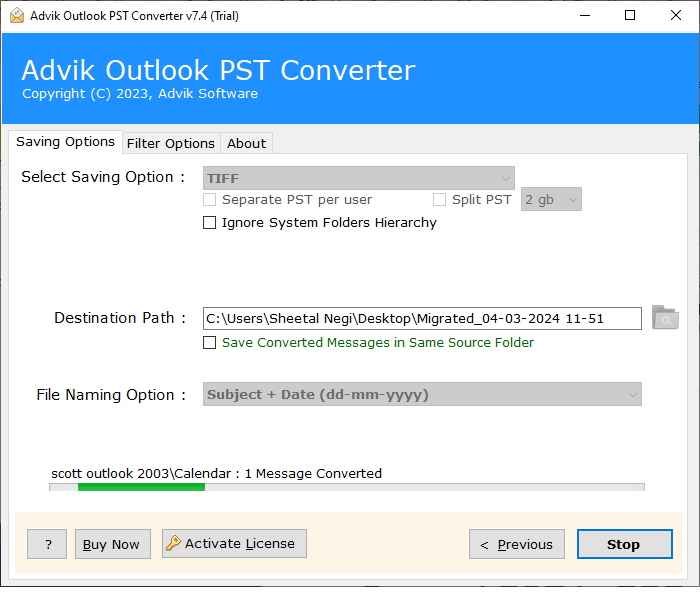Maximize the Advik converter window
The height and width of the screenshot is (592, 700).
click(629, 16)
